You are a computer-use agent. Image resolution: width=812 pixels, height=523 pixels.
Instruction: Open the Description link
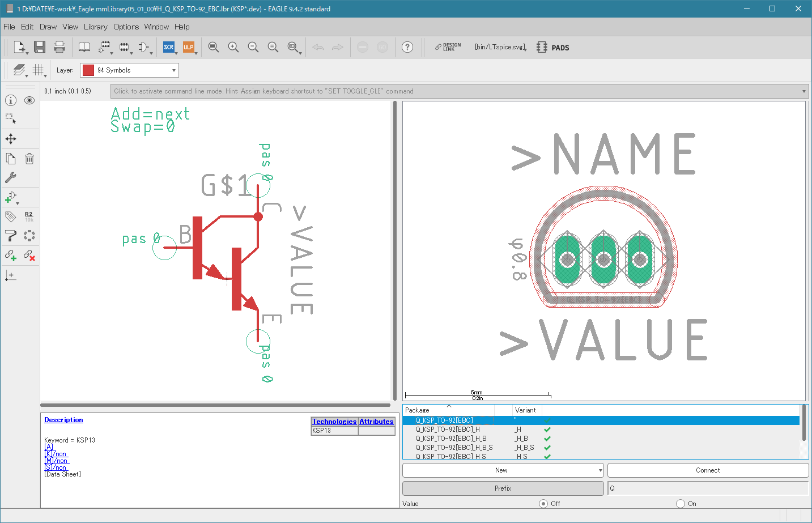tap(63, 420)
